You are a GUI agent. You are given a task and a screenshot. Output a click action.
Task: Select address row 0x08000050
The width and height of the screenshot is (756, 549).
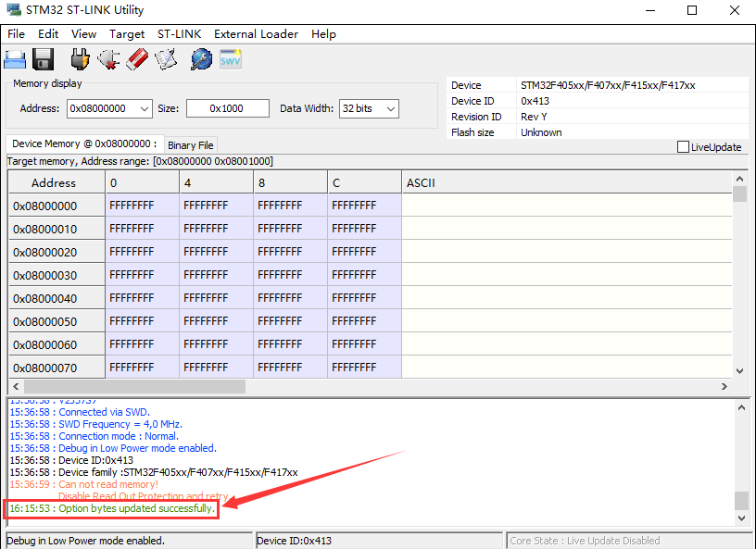[57, 321]
